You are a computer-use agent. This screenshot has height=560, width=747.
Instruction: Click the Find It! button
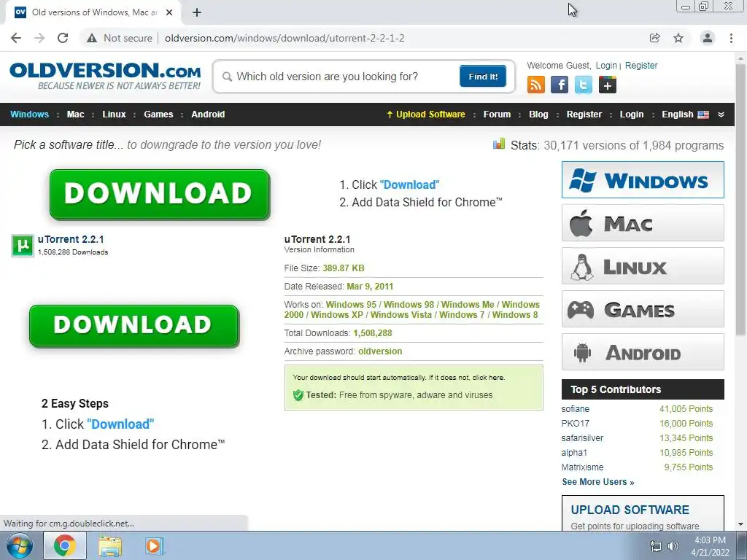(483, 76)
